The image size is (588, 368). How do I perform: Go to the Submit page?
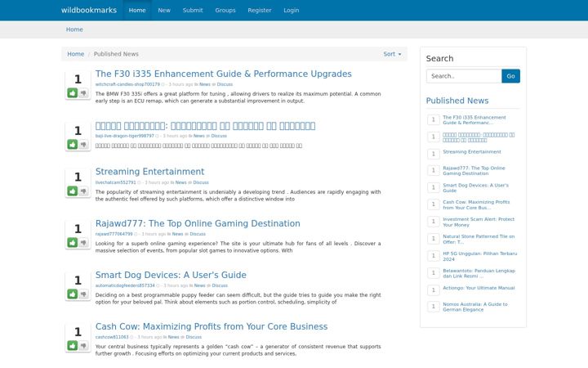click(193, 10)
